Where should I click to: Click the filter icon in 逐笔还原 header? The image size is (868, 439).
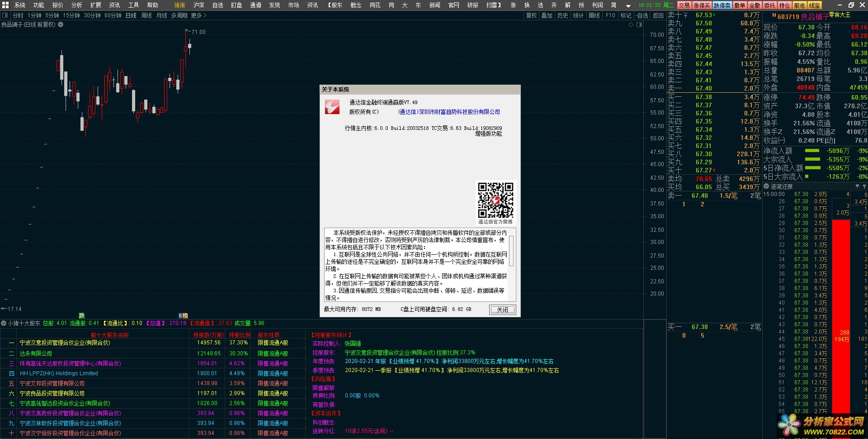tap(857, 186)
